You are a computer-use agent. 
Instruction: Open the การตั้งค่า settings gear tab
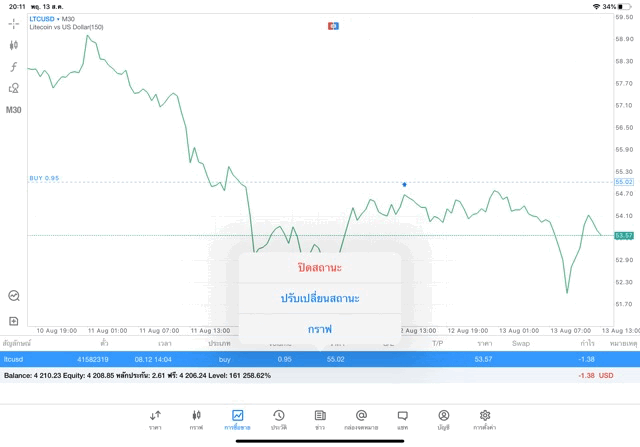(485, 419)
